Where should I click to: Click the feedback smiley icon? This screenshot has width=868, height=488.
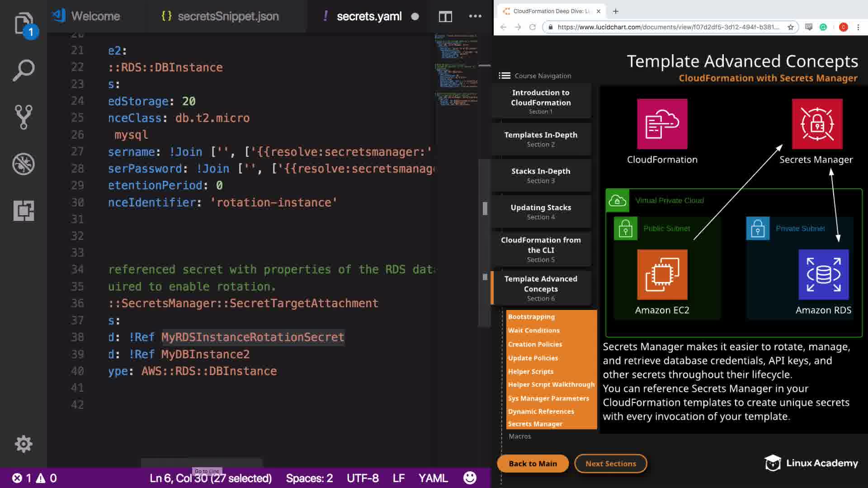470,478
